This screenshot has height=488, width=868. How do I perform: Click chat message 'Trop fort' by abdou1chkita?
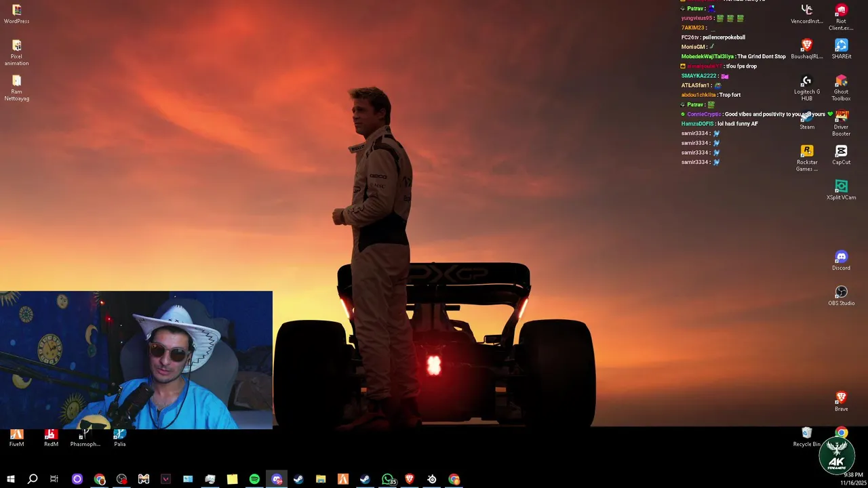(x=730, y=95)
